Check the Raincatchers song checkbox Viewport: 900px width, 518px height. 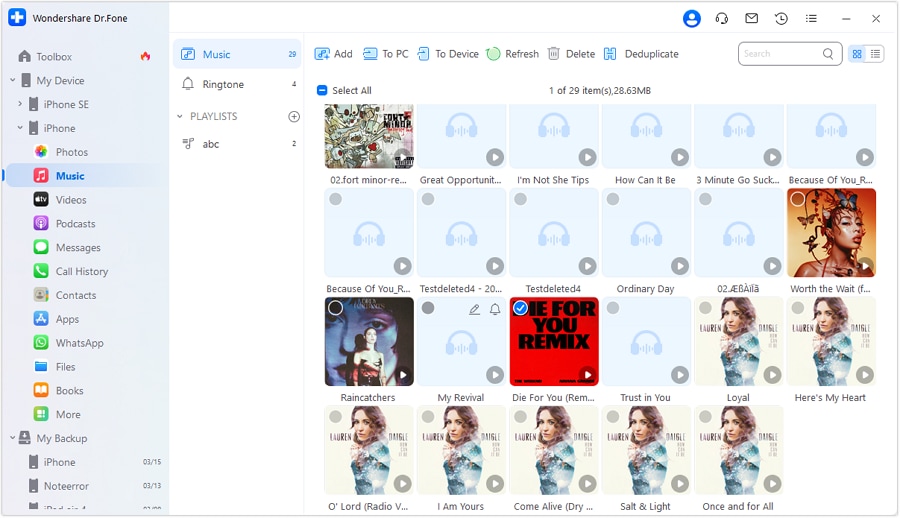pyautogui.click(x=335, y=308)
